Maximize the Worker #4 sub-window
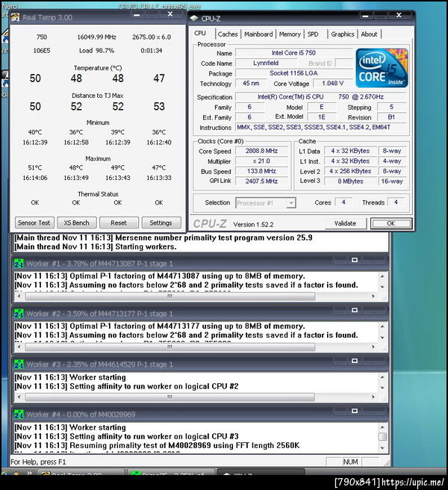This screenshot has width=448, height=490. click(355, 411)
